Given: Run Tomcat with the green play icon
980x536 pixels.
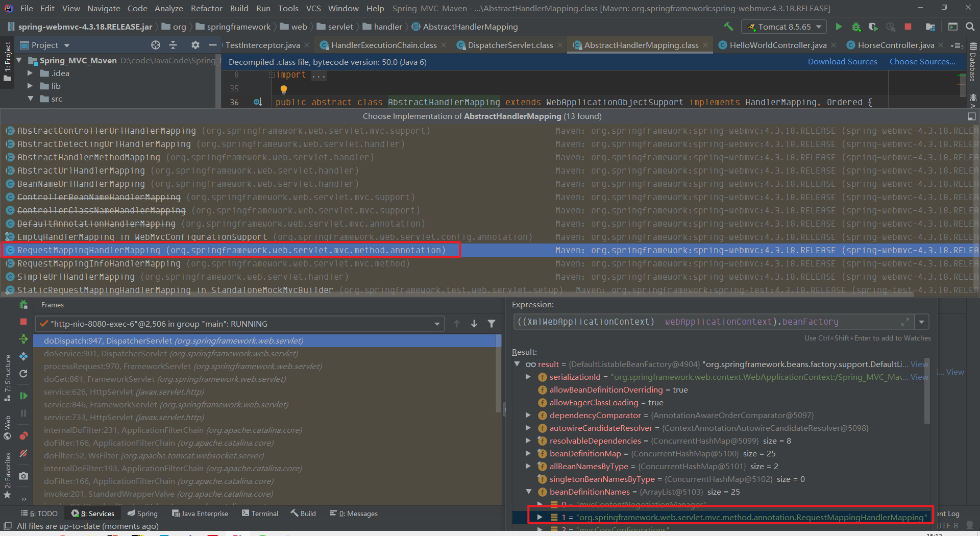Looking at the screenshot, I should [x=839, y=27].
